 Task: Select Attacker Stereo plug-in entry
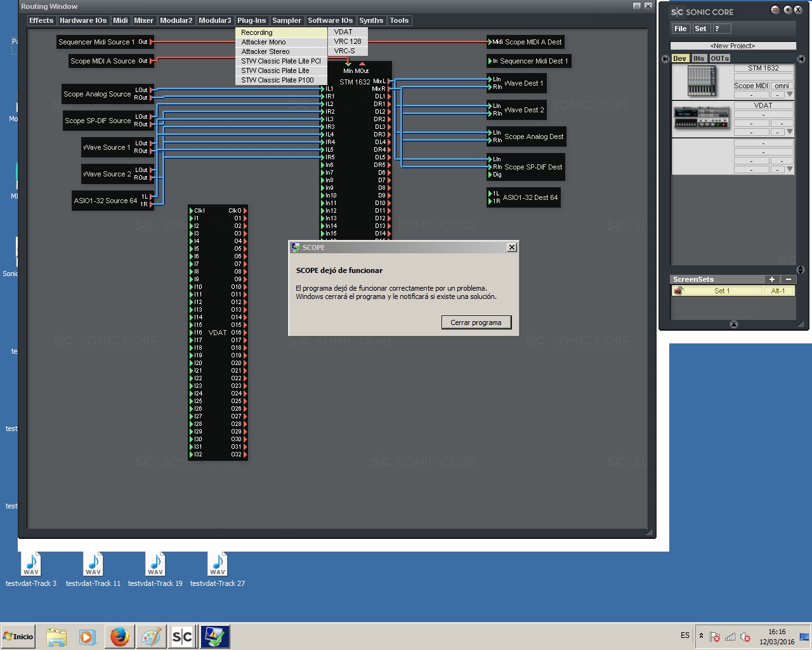281,51
